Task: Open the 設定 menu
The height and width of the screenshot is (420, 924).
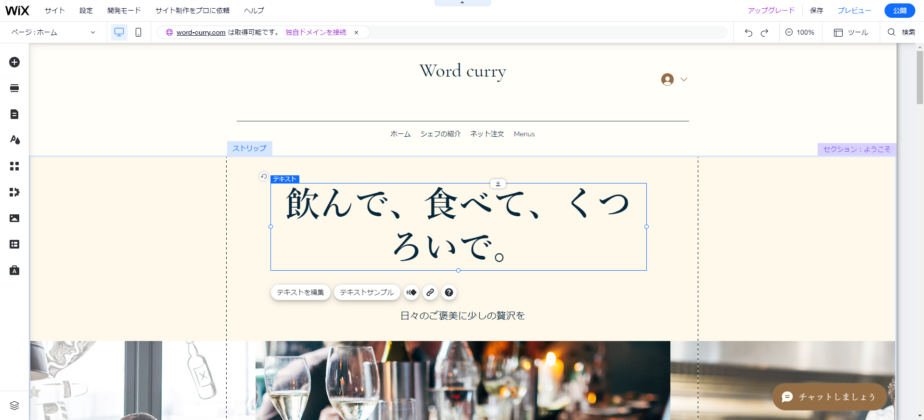Action: pyautogui.click(x=86, y=11)
